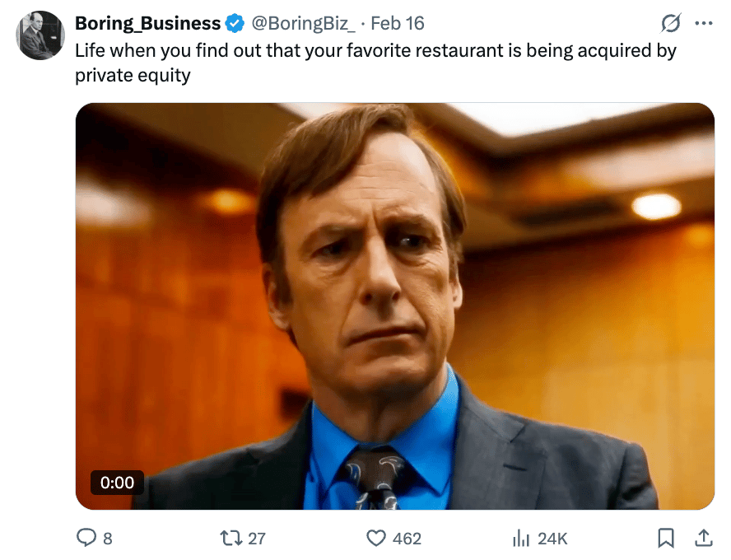Open the three-dot More options menu

(703, 23)
